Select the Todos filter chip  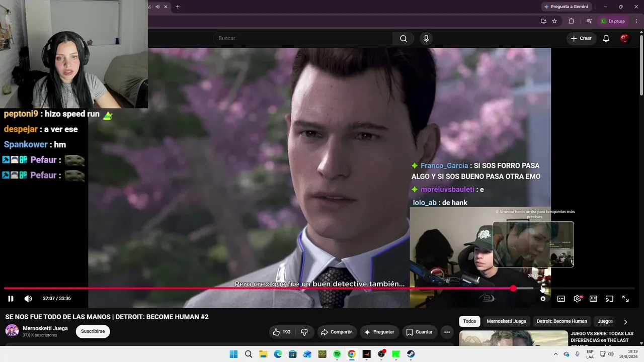[469, 321]
